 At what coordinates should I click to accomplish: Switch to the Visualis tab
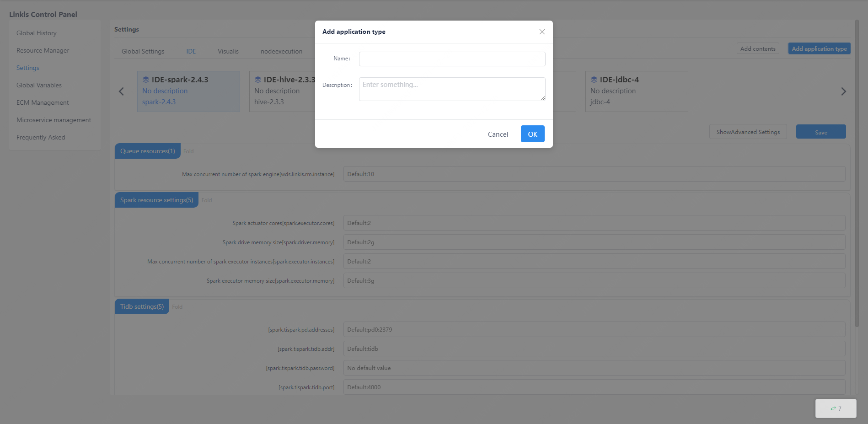[x=228, y=51]
